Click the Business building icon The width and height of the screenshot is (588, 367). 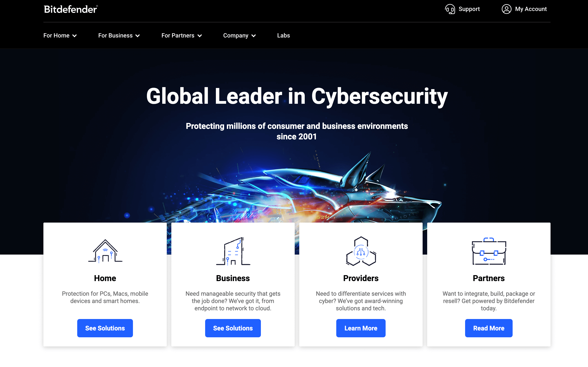[233, 251]
